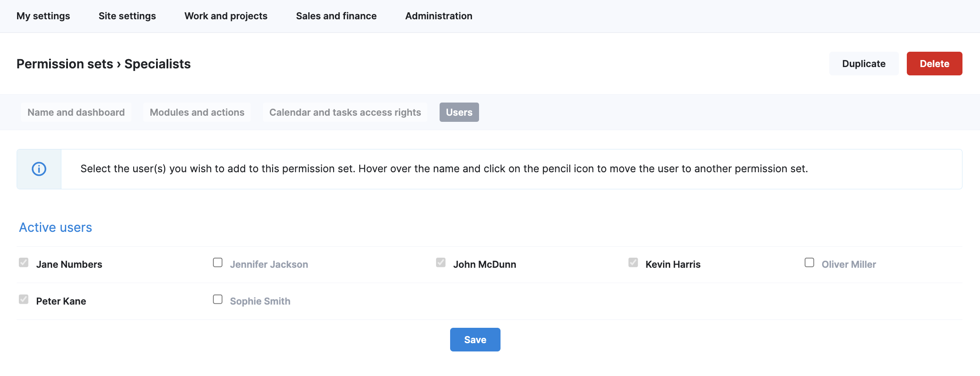Image resolution: width=980 pixels, height=376 pixels.
Task: Toggle the Kevin Harris checkbox
Action: 633,262
